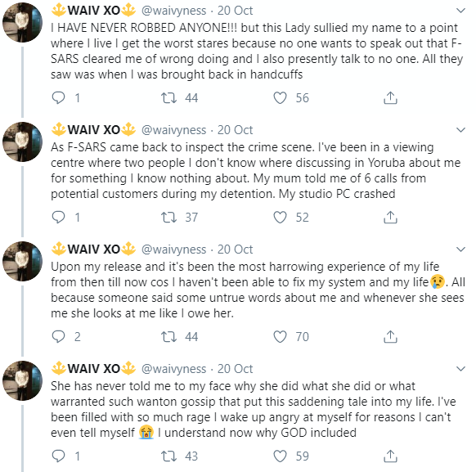Like the handcuffs tweet with 56 likes
This screenshot has width=476, height=472.
(280, 98)
